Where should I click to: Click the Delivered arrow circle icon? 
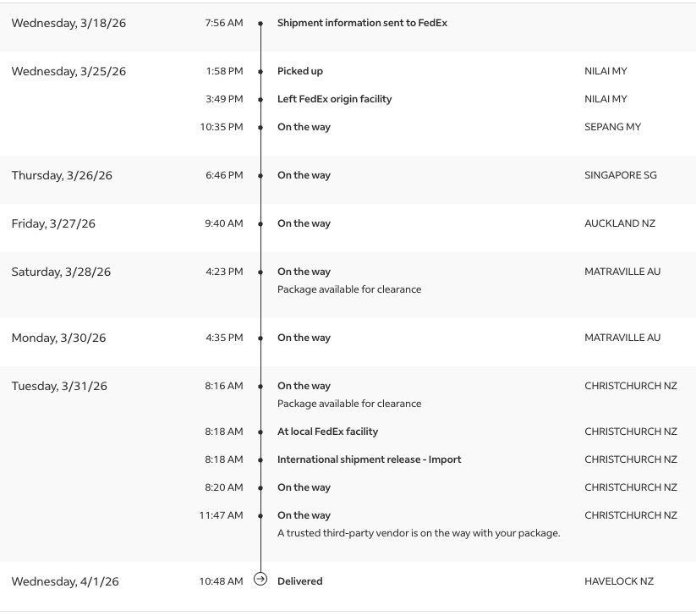(260, 580)
